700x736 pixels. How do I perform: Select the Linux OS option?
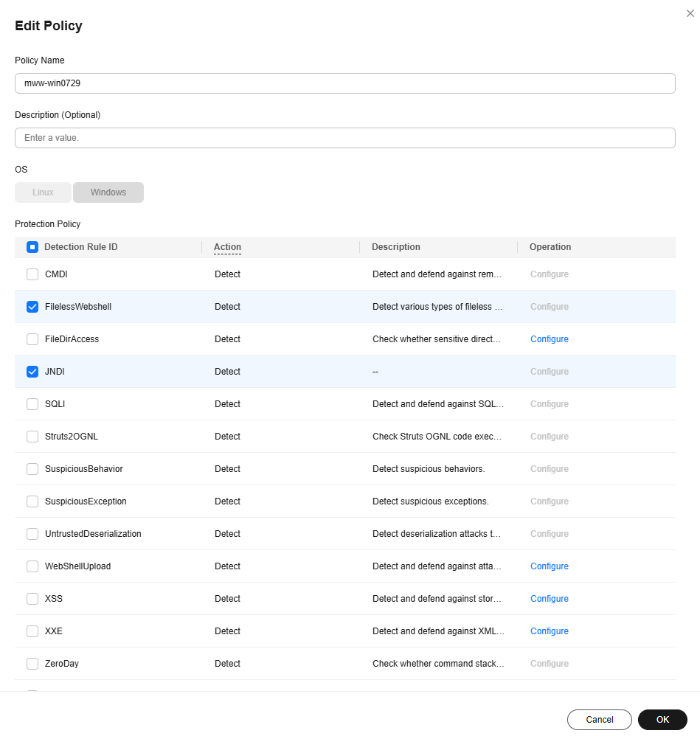(44, 192)
